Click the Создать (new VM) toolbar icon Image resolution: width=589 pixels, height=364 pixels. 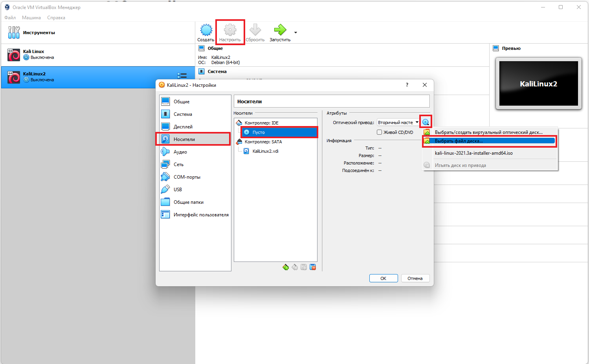pos(206,33)
